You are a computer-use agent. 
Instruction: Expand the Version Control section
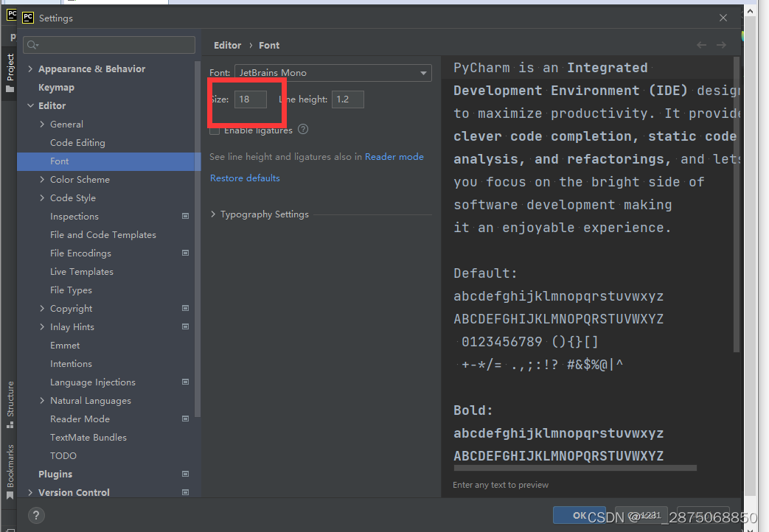[x=30, y=492]
